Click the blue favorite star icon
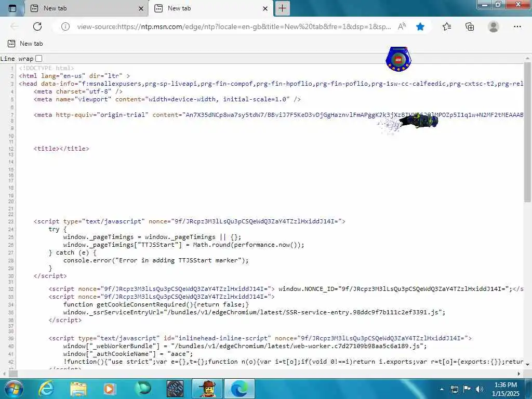The width and height of the screenshot is (532, 399). [x=420, y=26]
